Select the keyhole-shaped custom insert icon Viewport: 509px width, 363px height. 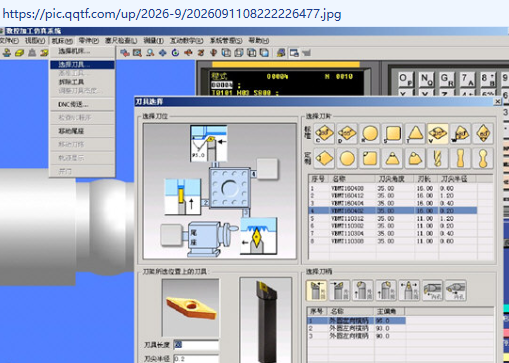483,158
